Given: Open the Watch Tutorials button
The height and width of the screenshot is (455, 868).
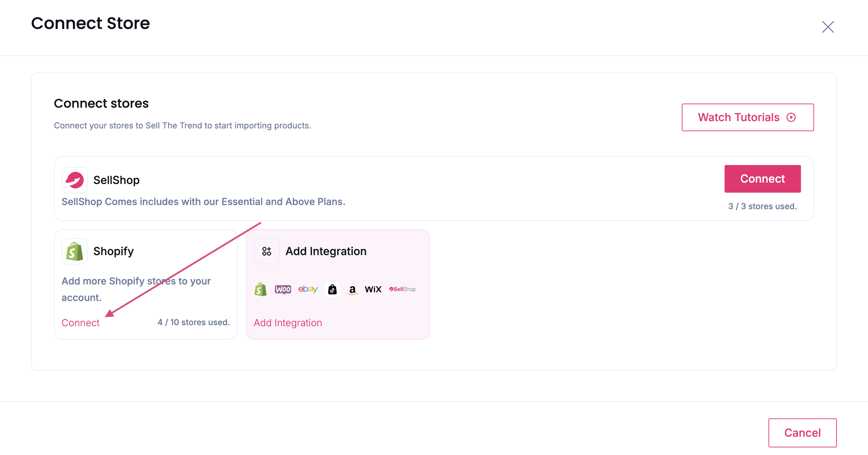Looking at the screenshot, I should 747,117.
